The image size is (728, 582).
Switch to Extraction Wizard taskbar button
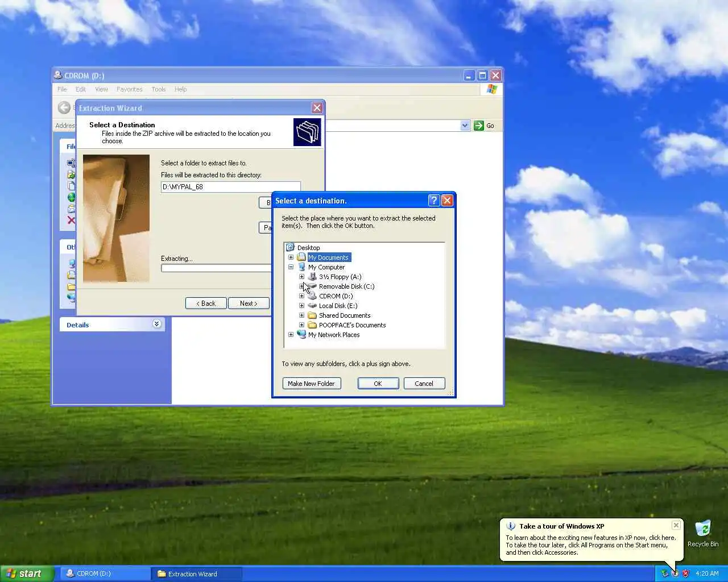coord(197,573)
